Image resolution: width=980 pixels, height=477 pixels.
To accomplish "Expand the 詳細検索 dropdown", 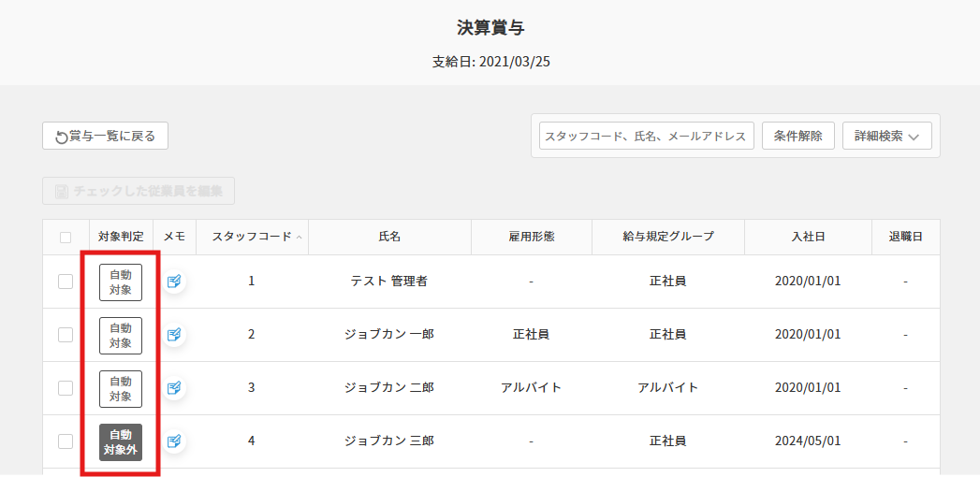I will pos(886,137).
